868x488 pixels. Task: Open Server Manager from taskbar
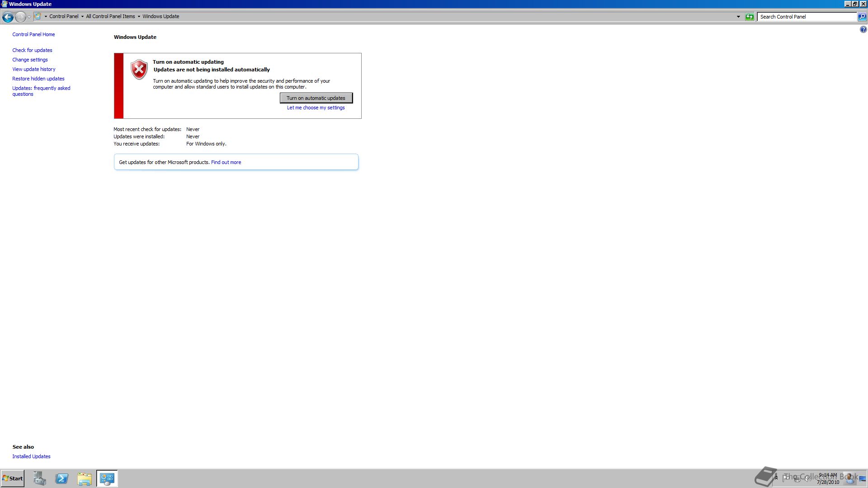pos(39,479)
